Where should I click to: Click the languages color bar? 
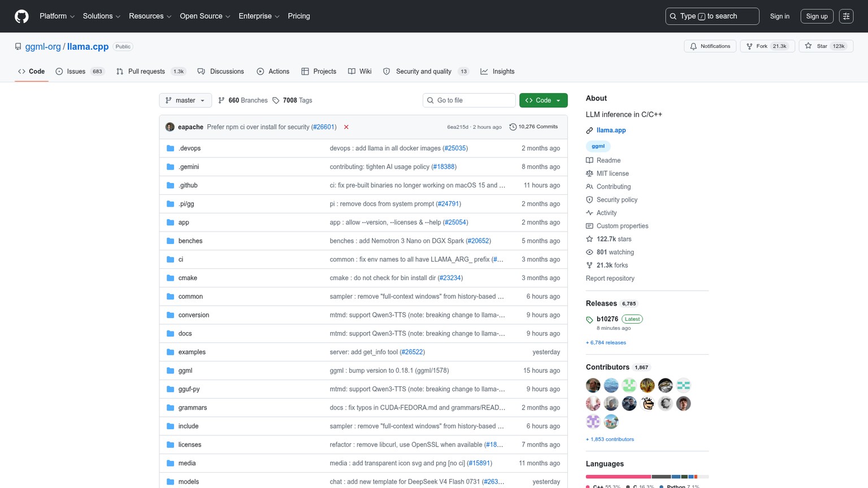647,477
